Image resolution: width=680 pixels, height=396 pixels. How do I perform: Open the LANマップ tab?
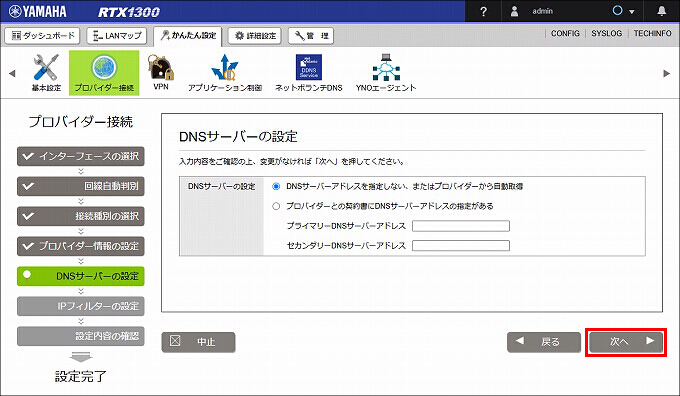point(117,36)
